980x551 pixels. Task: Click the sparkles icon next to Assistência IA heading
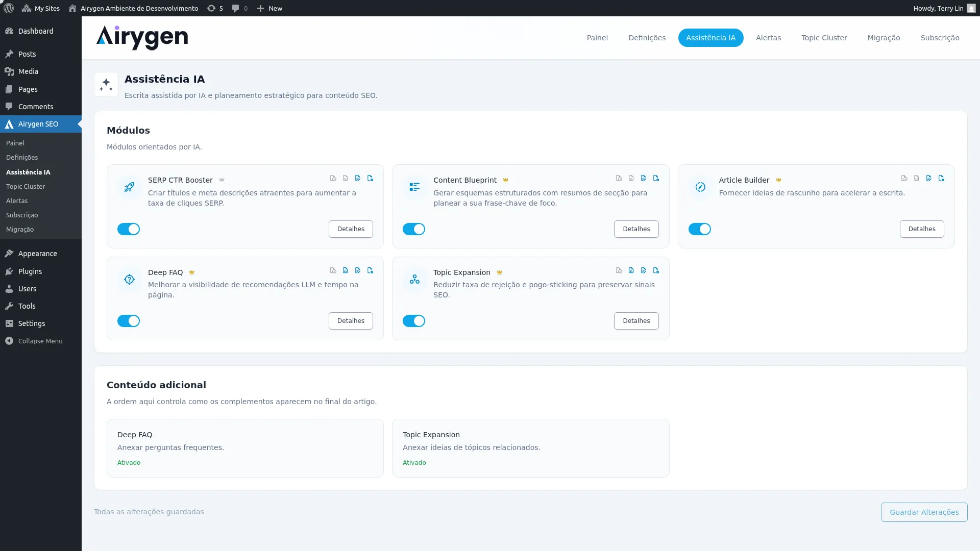click(x=106, y=84)
